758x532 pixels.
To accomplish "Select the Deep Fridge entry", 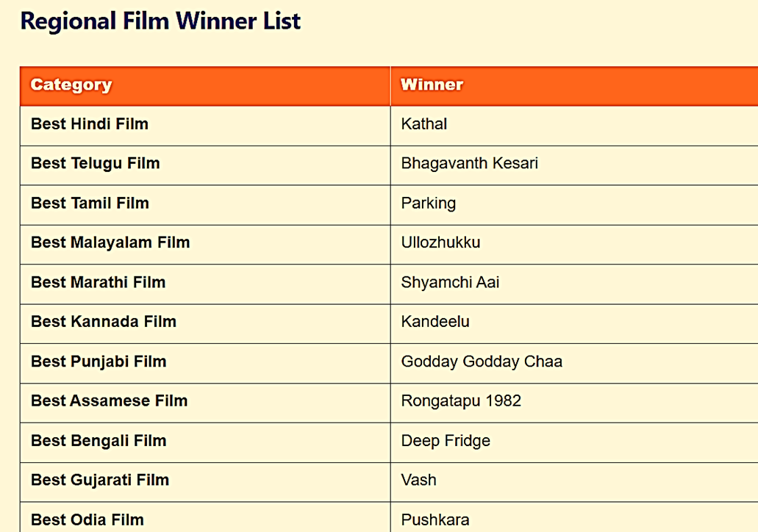I will 446,441.
